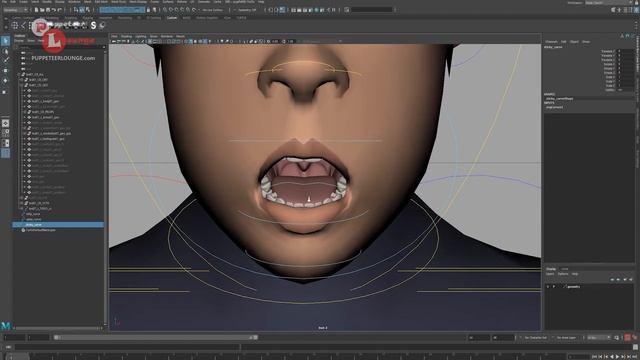Open the No Character Set dropdown
The width and height of the screenshot is (640, 360).
pos(536,338)
